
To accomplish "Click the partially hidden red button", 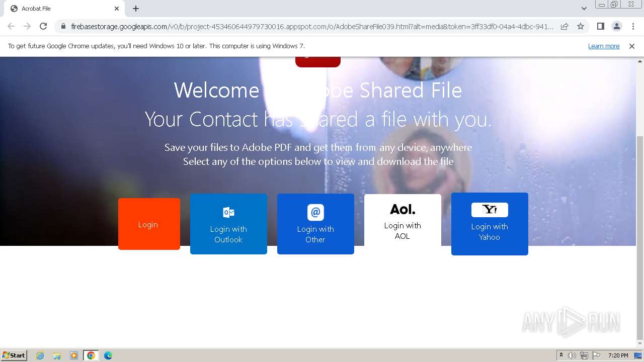I will (x=318, y=62).
